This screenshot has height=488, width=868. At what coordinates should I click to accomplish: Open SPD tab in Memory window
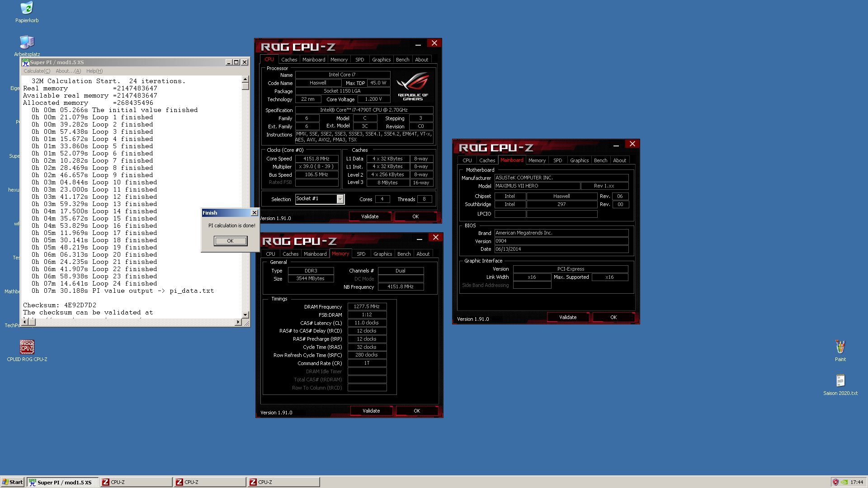pos(361,254)
